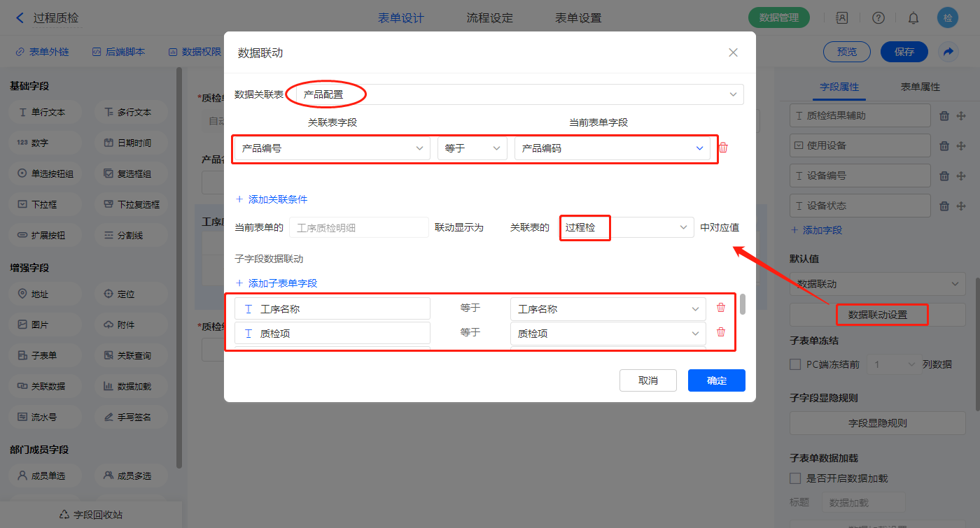This screenshot has height=528, width=980.
Task: Click the 确定 button
Action: (x=716, y=380)
